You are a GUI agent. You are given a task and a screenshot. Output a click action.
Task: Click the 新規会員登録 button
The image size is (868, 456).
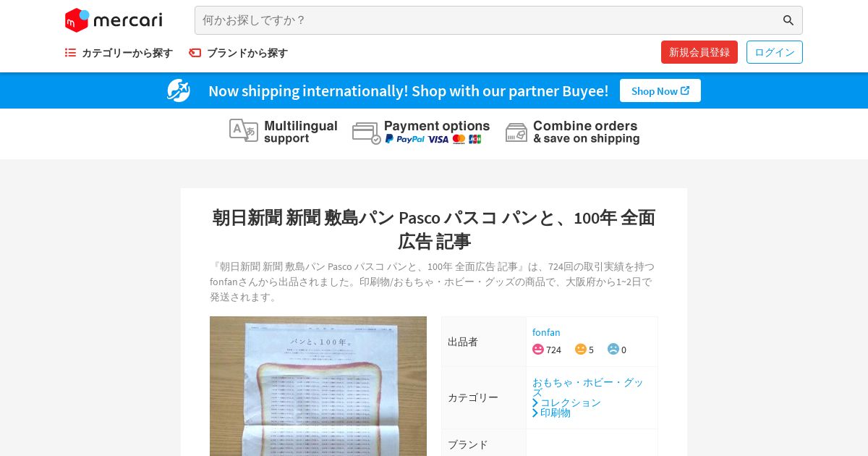point(699,52)
